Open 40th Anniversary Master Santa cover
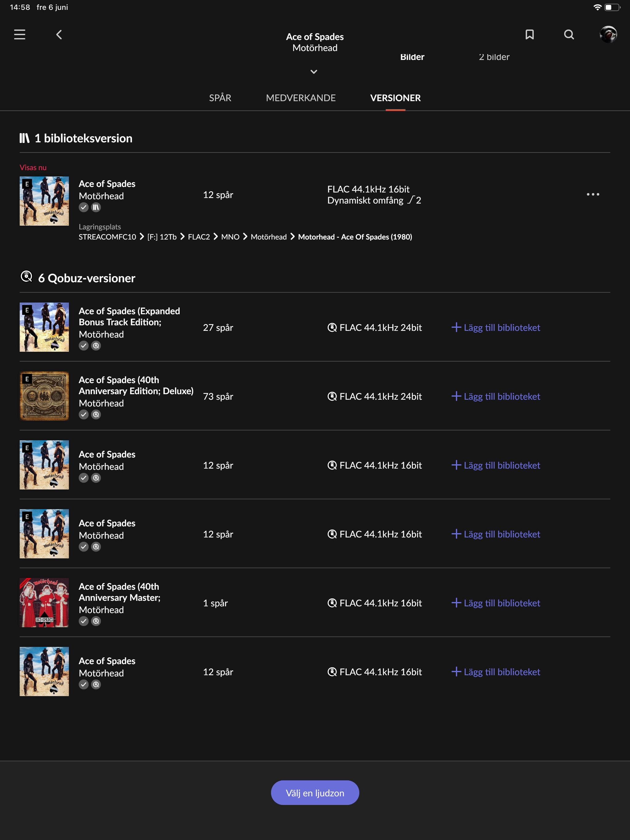Image resolution: width=630 pixels, height=840 pixels. click(44, 603)
